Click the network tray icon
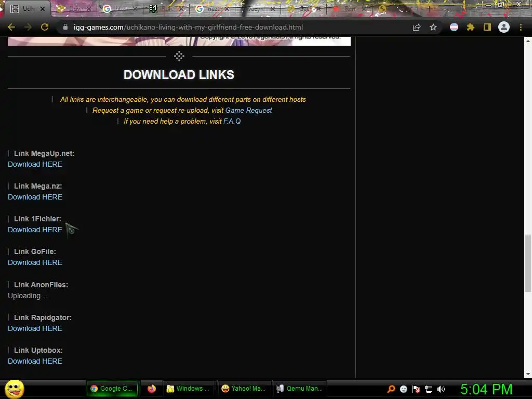Image resolution: width=532 pixels, height=399 pixels. (x=429, y=389)
